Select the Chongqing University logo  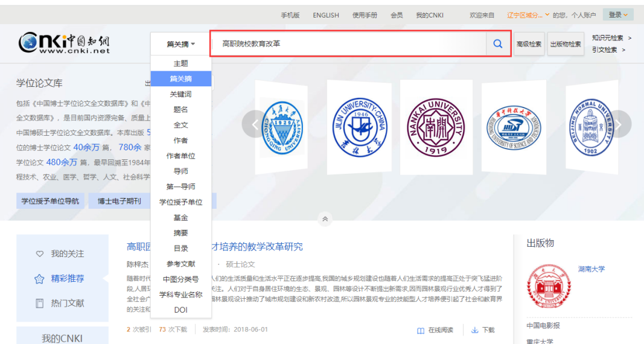click(x=282, y=128)
